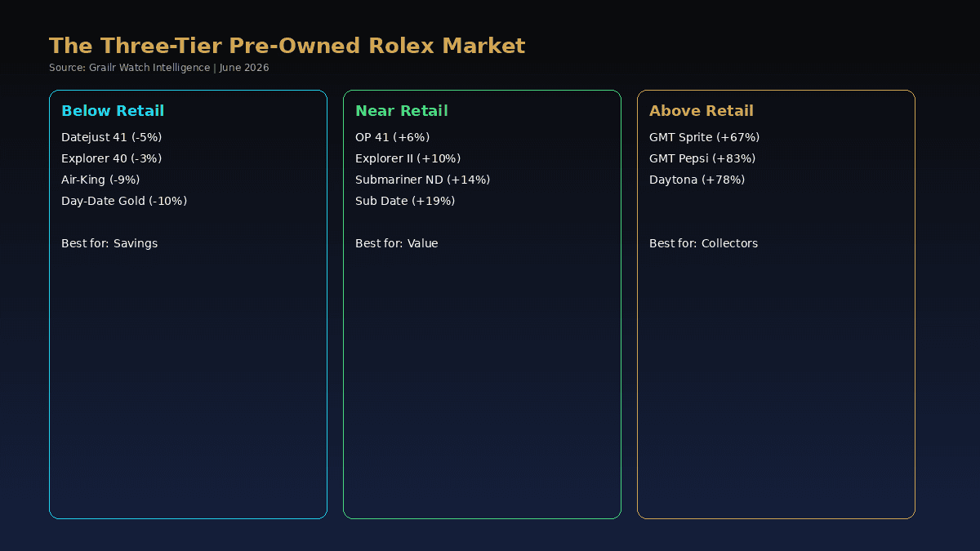
Task: Select the 'Below Retail' heading
Action: click(113, 111)
